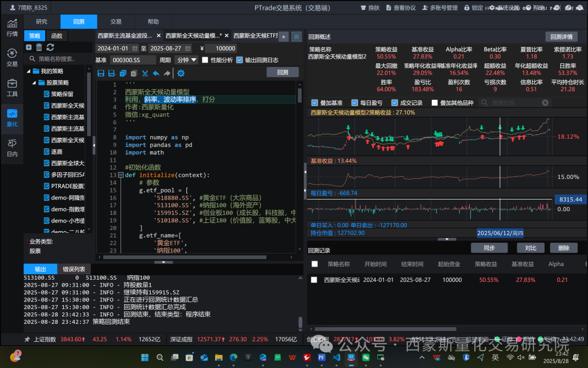Viewport: 588px width, 368px height.
Task: Click the delete strategy trash icon
Action: coord(39,47)
